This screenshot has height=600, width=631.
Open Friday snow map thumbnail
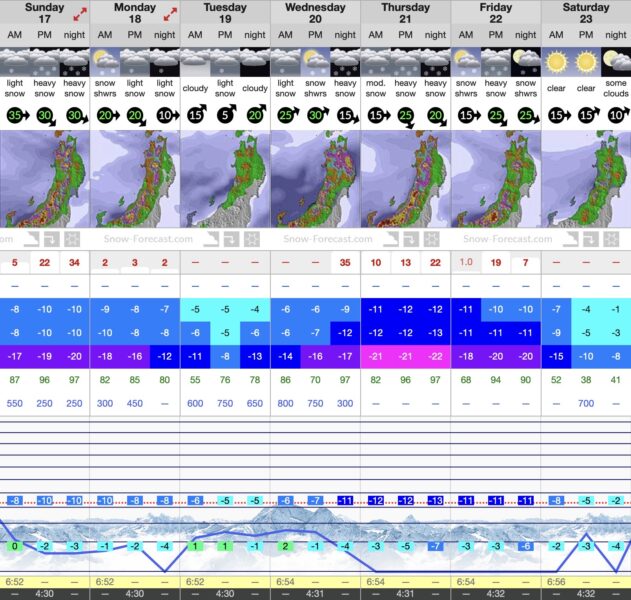click(x=496, y=179)
